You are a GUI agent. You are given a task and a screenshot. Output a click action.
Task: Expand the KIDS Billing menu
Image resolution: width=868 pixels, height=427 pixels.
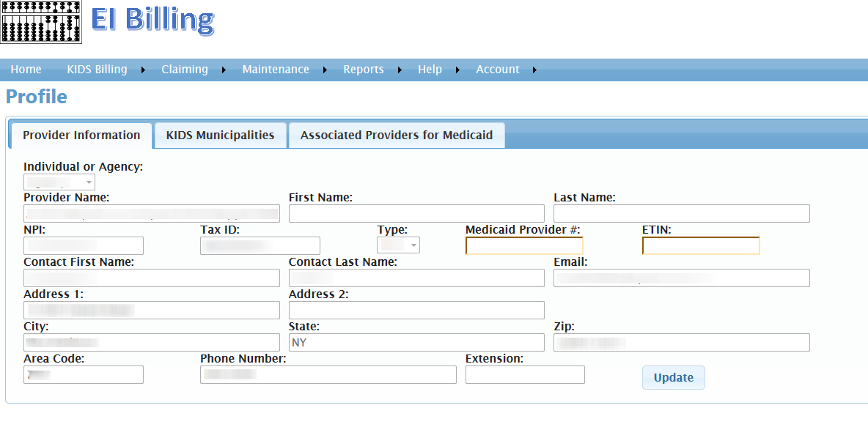[x=97, y=70]
